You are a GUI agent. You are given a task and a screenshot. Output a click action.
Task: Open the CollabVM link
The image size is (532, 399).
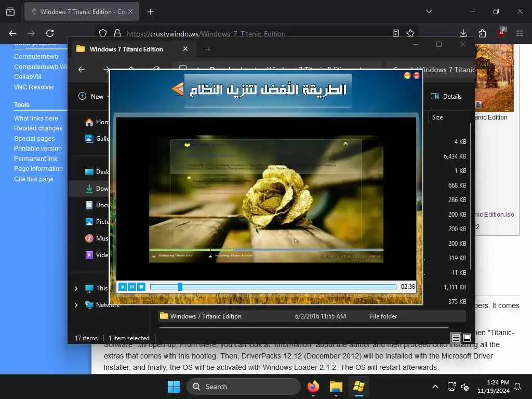28,77
